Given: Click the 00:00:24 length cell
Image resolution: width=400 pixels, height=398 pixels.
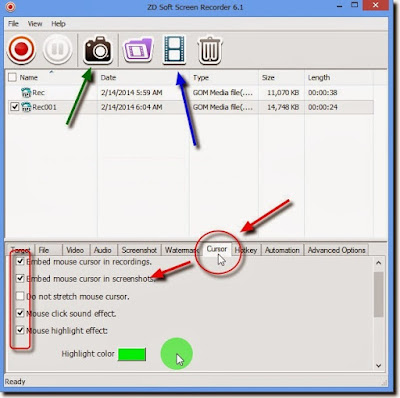Looking at the screenshot, I should pos(323,107).
